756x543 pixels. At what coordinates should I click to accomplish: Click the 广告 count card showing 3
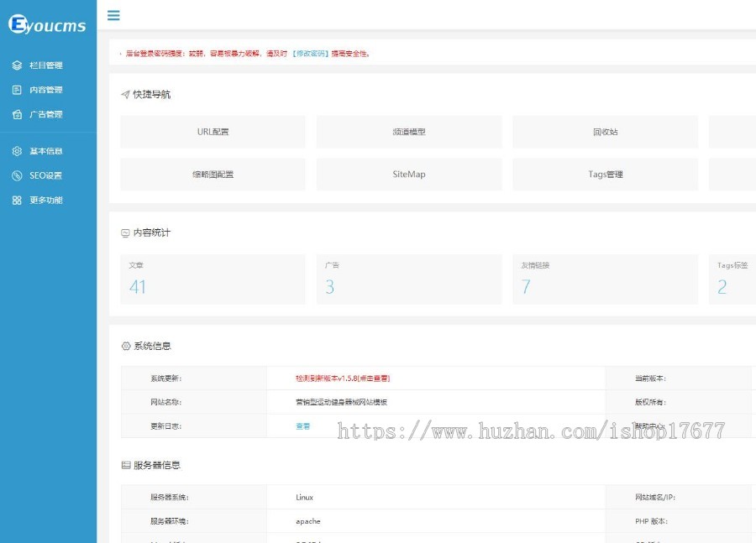coord(409,279)
